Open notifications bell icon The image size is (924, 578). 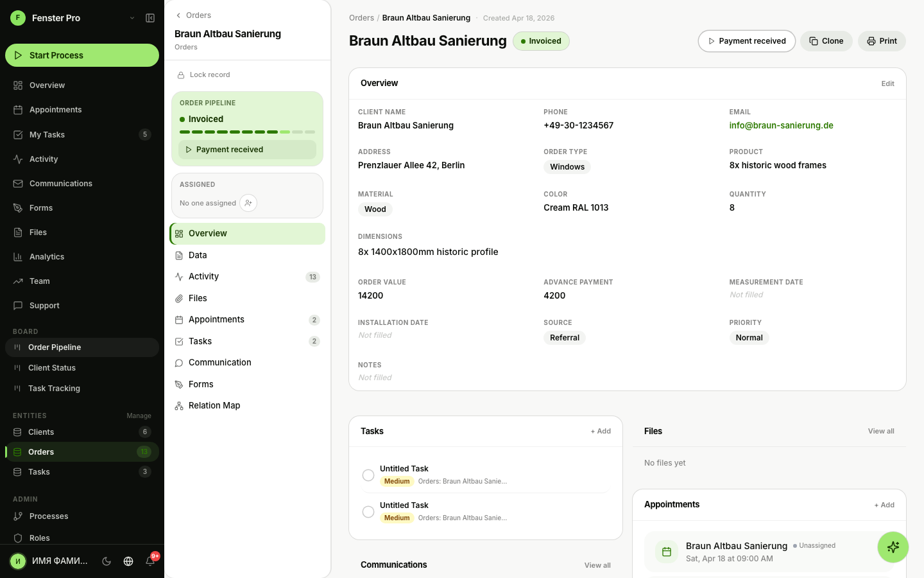150,561
